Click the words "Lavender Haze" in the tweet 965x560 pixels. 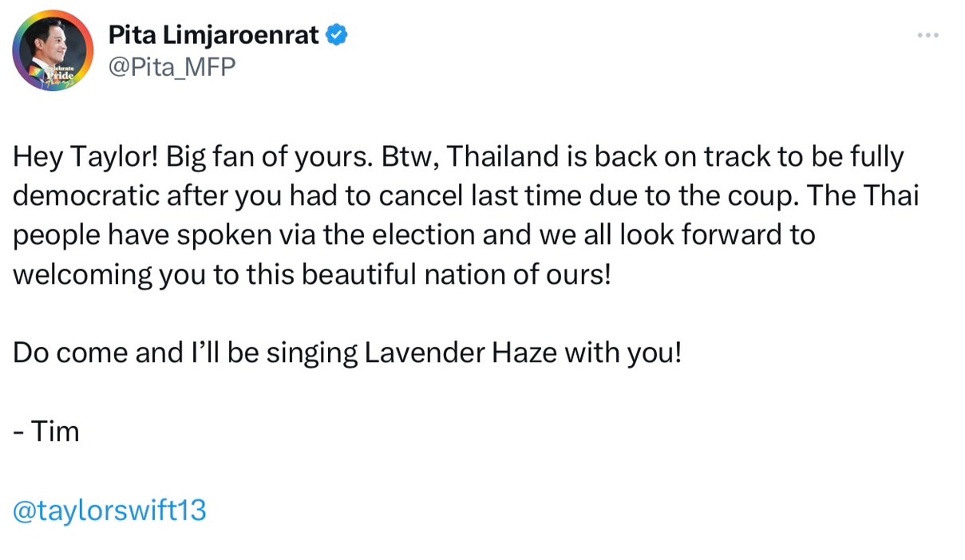coord(461,353)
